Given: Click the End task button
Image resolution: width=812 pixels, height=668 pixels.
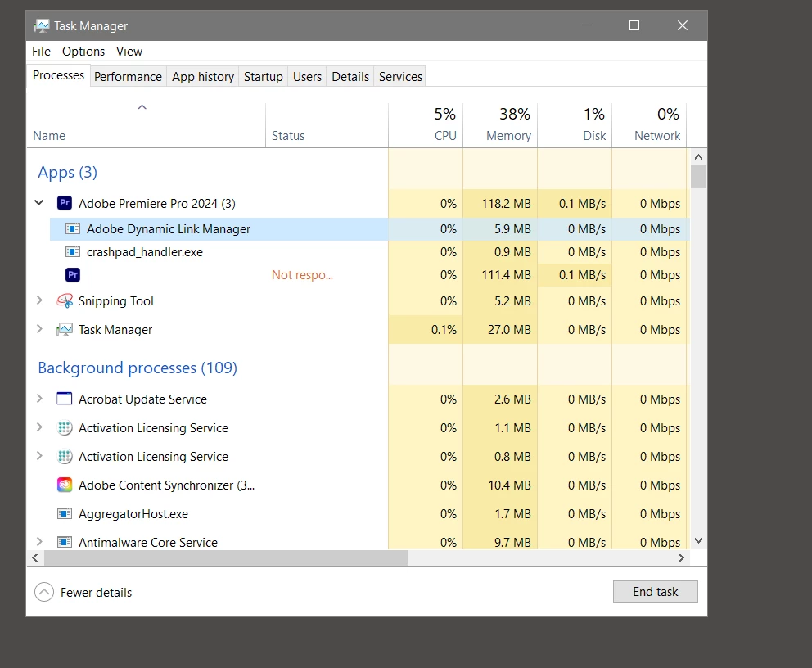Looking at the screenshot, I should tap(655, 591).
